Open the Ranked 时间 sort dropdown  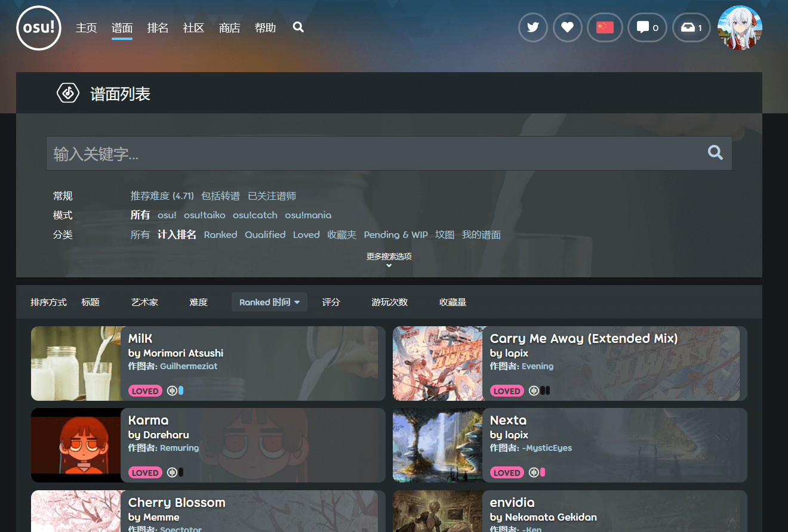pos(269,302)
